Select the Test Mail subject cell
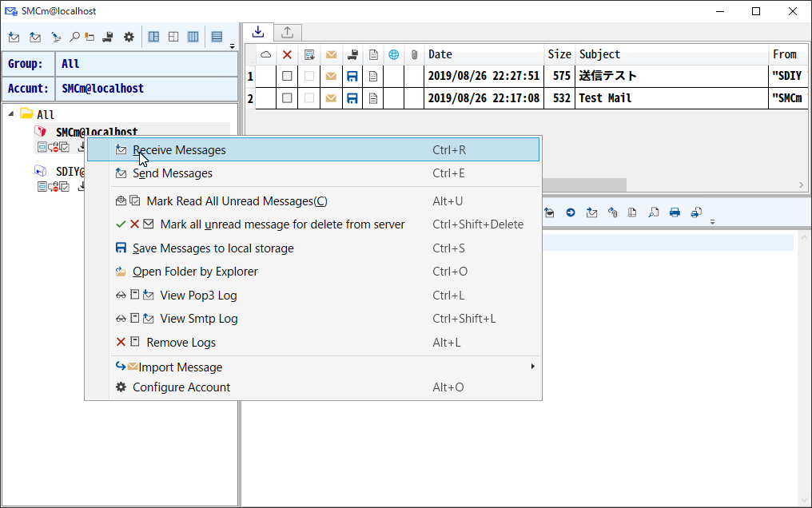The height and width of the screenshot is (508, 812). (x=671, y=97)
